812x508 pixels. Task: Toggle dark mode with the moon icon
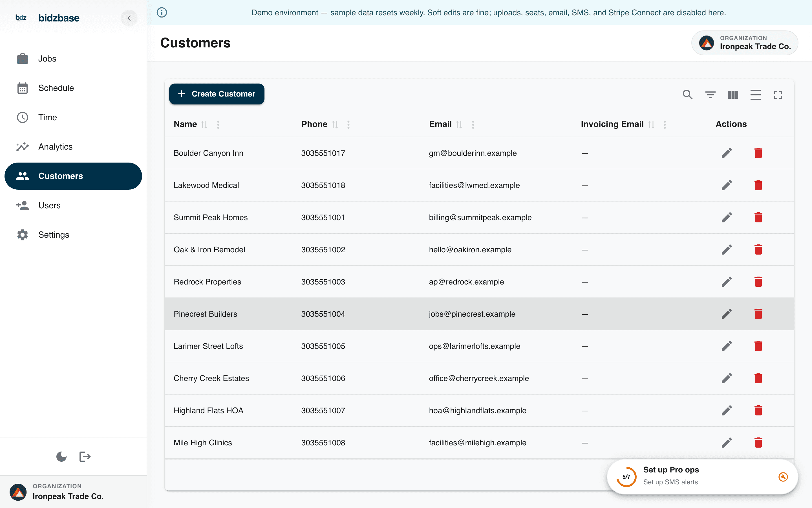point(61,457)
